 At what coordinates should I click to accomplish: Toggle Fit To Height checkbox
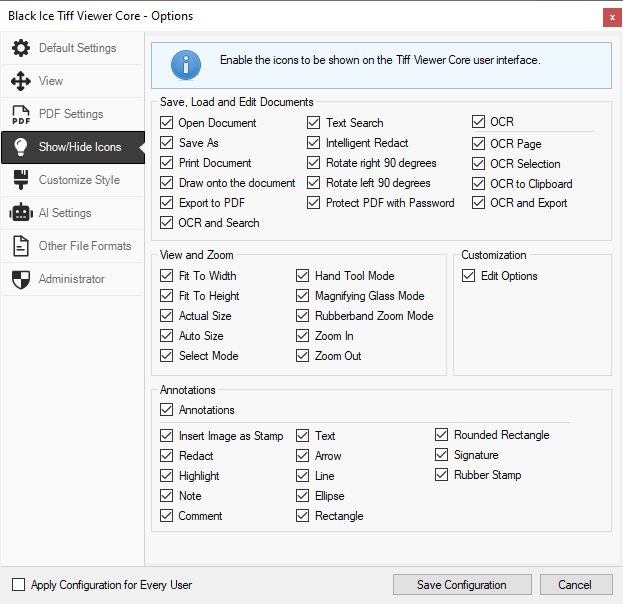[x=166, y=295]
